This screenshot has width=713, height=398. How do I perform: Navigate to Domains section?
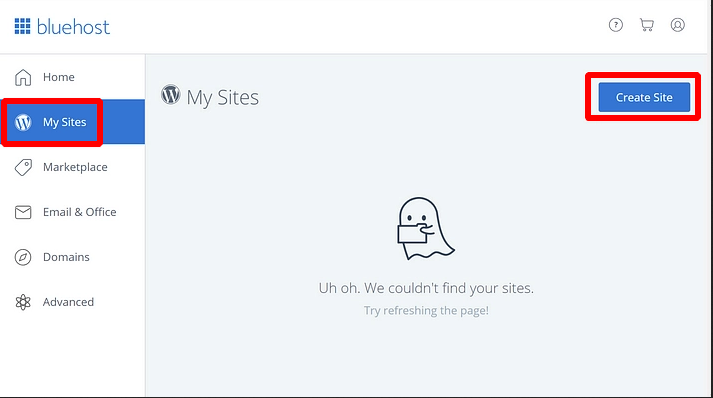(x=66, y=257)
